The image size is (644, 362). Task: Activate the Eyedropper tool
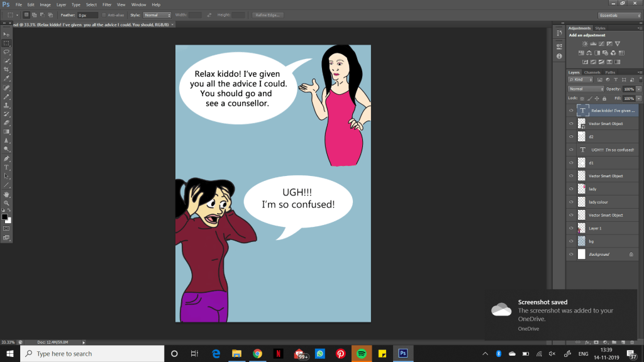pos(6,78)
